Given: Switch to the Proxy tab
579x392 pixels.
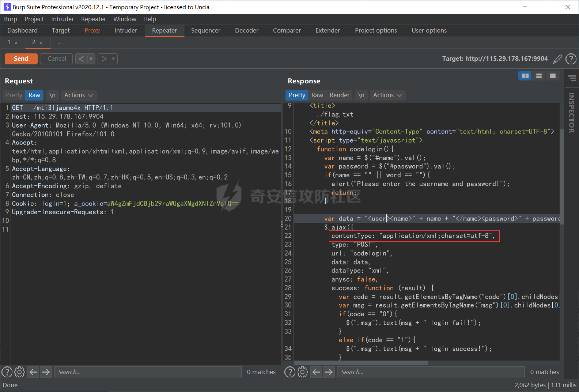Looking at the screenshot, I should point(92,30).
